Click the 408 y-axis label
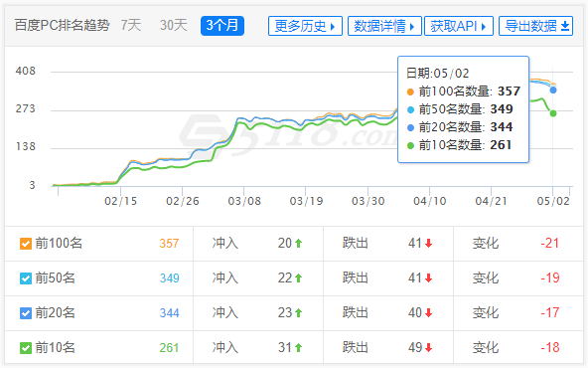 click(26, 71)
